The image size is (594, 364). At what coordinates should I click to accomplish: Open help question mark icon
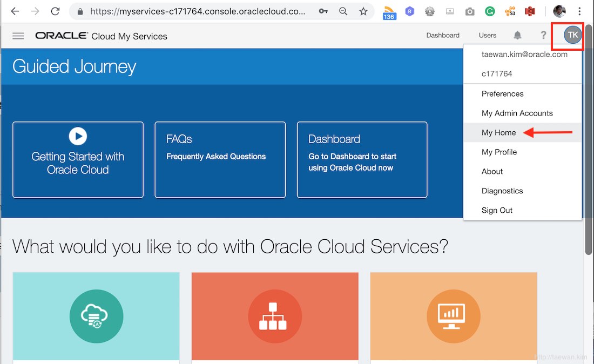pyautogui.click(x=543, y=35)
